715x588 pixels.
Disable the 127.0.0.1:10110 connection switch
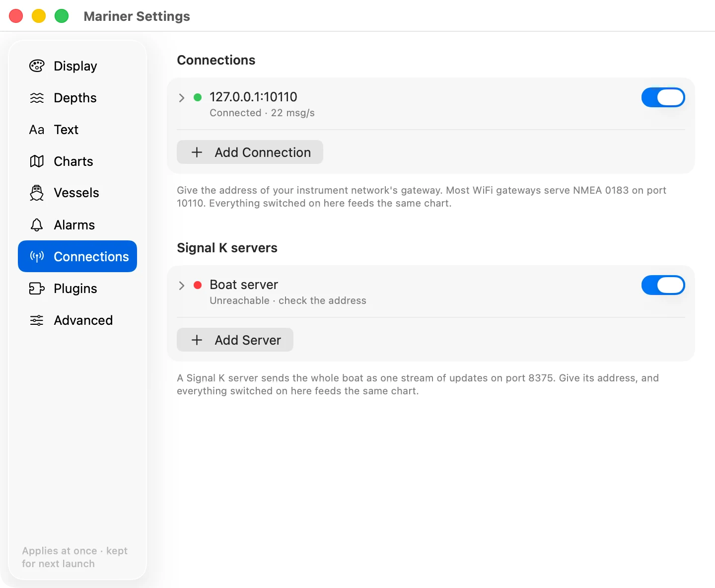663,97
